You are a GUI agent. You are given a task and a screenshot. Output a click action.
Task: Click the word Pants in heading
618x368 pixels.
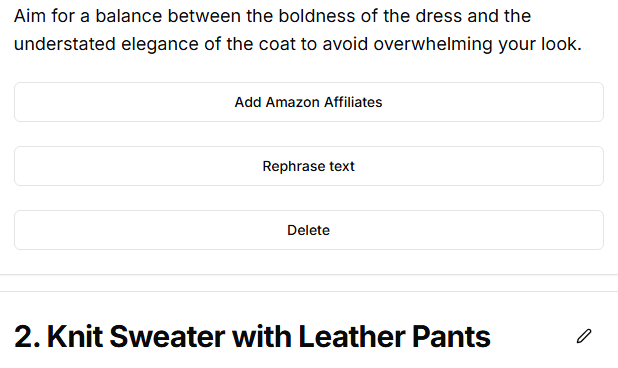coord(451,336)
